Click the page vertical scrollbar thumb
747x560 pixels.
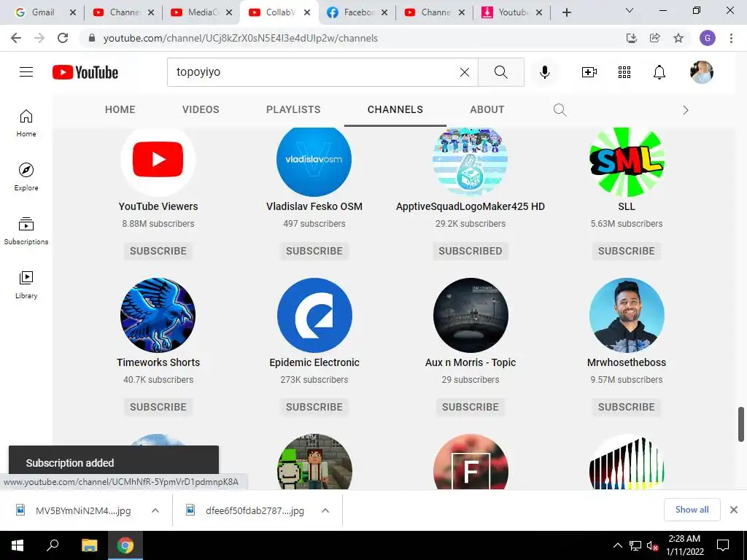click(741, 424)
